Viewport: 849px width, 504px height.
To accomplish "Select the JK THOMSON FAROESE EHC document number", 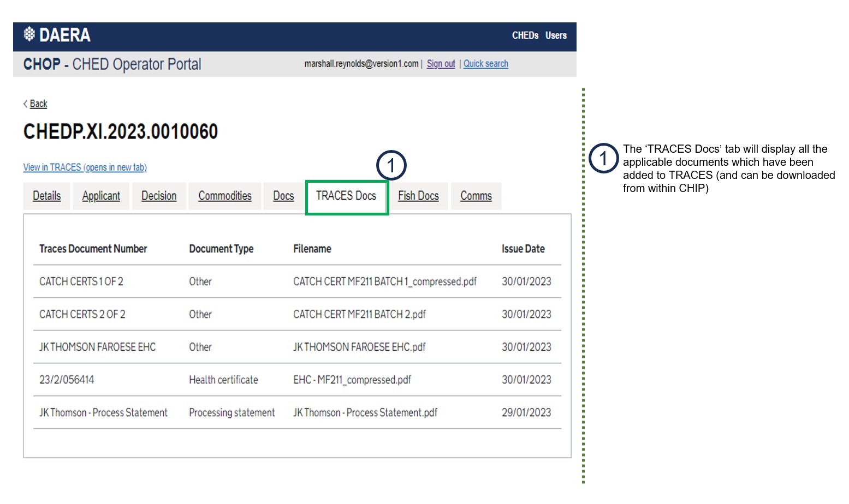I will [x=97, y=347].
